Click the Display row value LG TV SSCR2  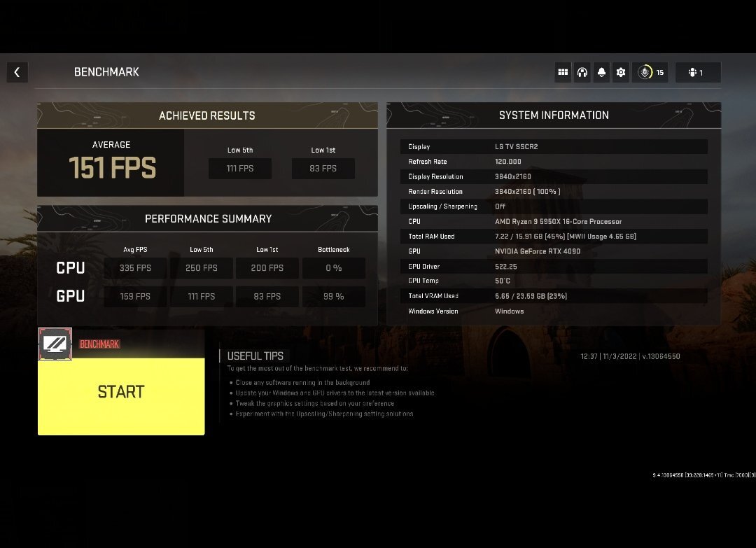pos(517,146)
